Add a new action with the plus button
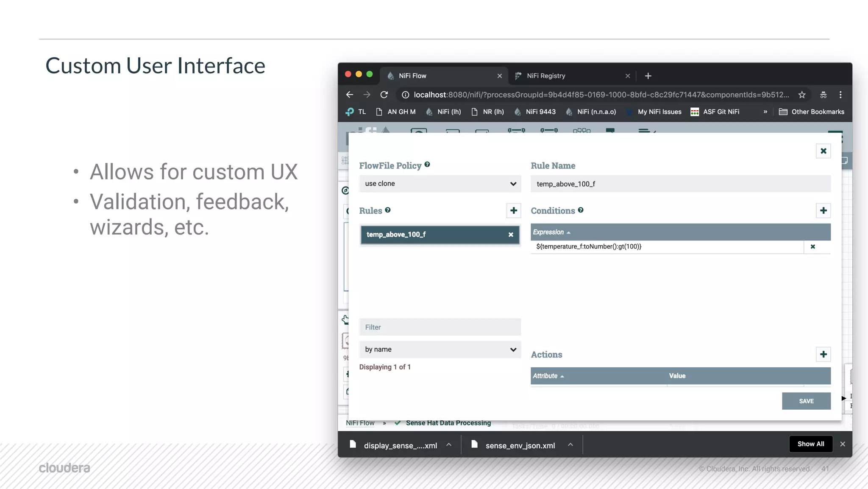The width and height of the screenshot is (868, 489). point(823,354)
